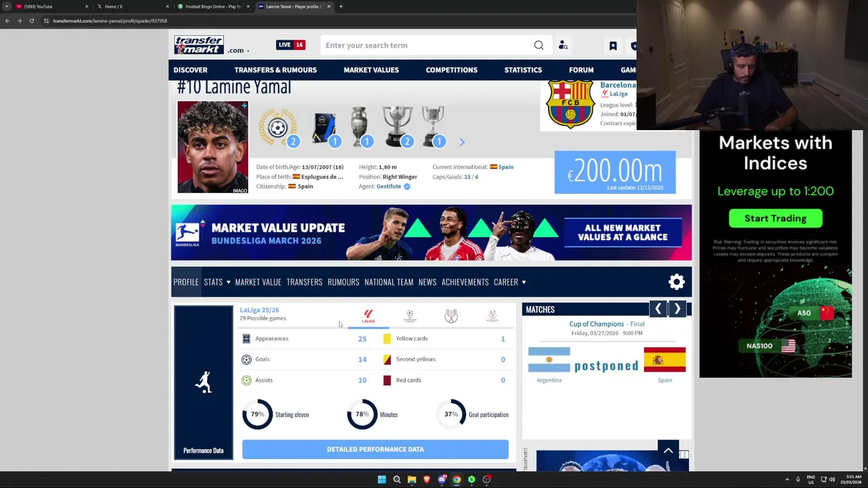This screenshot has width=868, height=488.
Task: Click the large silver cup trophy with badge 2
Action: [397, 126]
